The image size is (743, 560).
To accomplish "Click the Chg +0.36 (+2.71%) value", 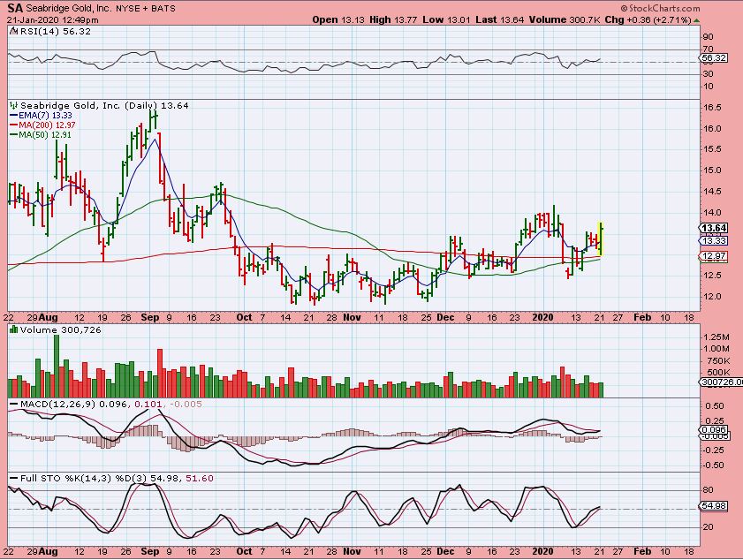I will (648, 20).
